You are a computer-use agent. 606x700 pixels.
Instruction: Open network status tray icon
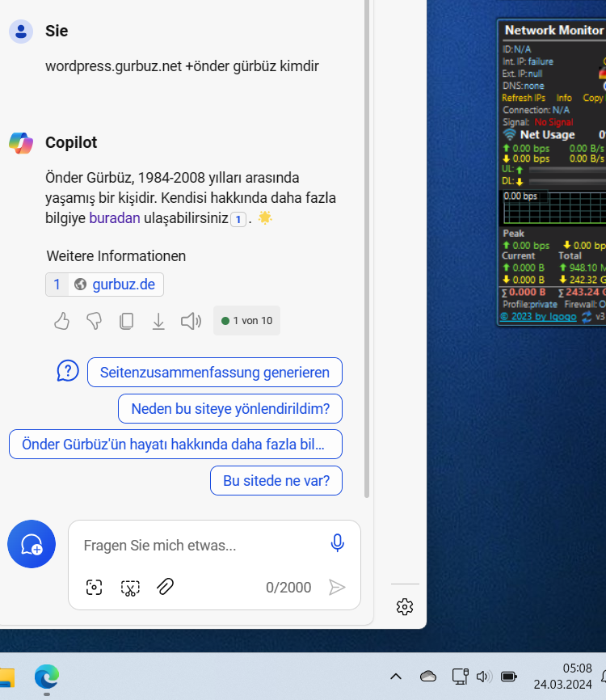coord(460,677)
